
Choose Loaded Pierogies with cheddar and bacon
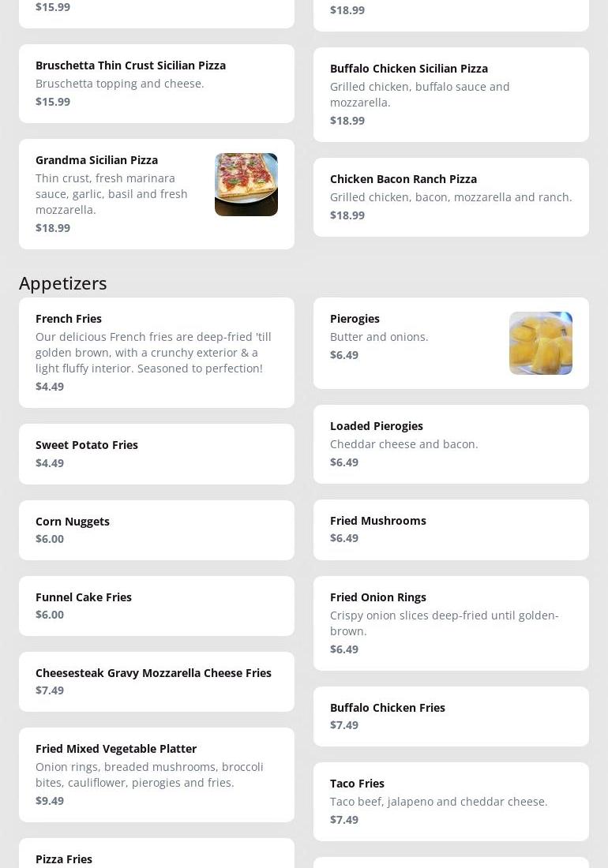point(452,444)
